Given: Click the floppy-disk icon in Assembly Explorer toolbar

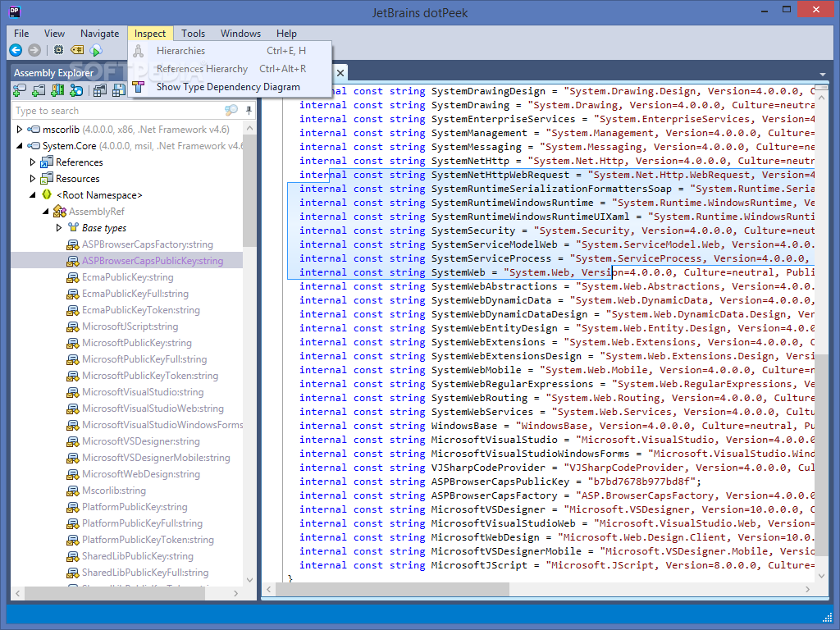Looking at the screenshot, I should [x=119, y=90].
